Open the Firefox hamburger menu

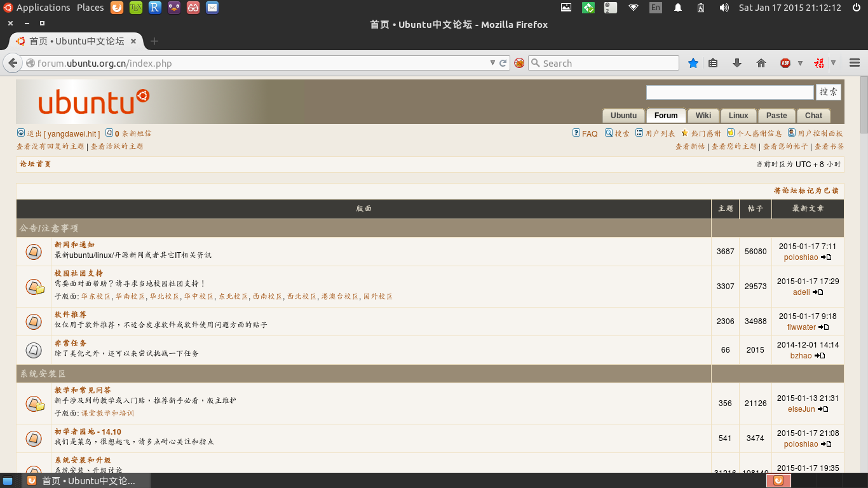click(855, 63)
